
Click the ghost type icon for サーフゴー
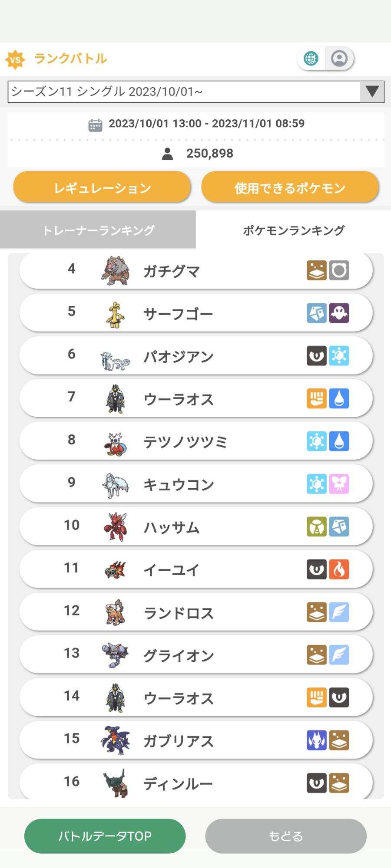pyautogui.click(x=339, y=313)
